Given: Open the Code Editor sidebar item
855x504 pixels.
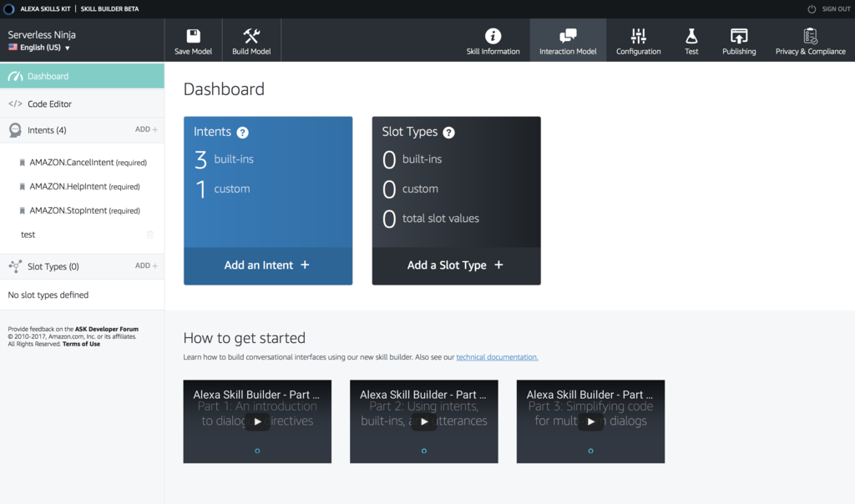Looking at the screenshot, I should (82, 103).
